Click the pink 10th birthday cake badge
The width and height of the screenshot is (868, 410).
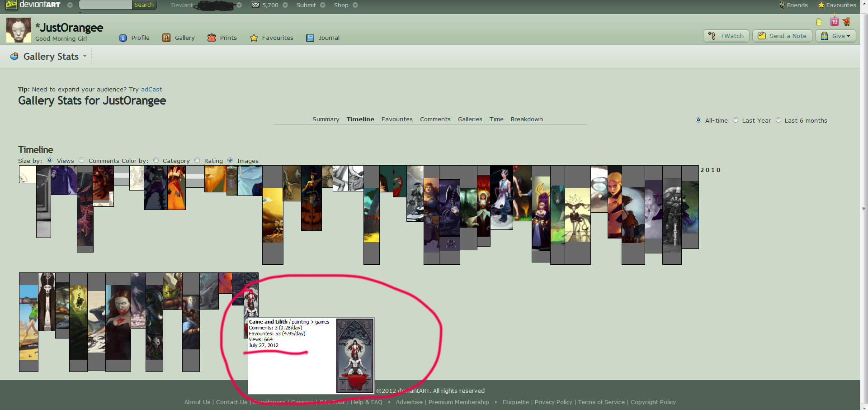coord(835,22)
